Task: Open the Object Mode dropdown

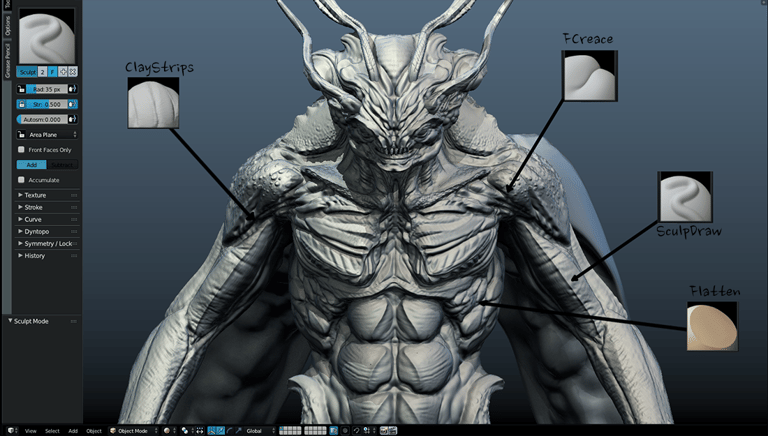Action: tap(133, 431)
